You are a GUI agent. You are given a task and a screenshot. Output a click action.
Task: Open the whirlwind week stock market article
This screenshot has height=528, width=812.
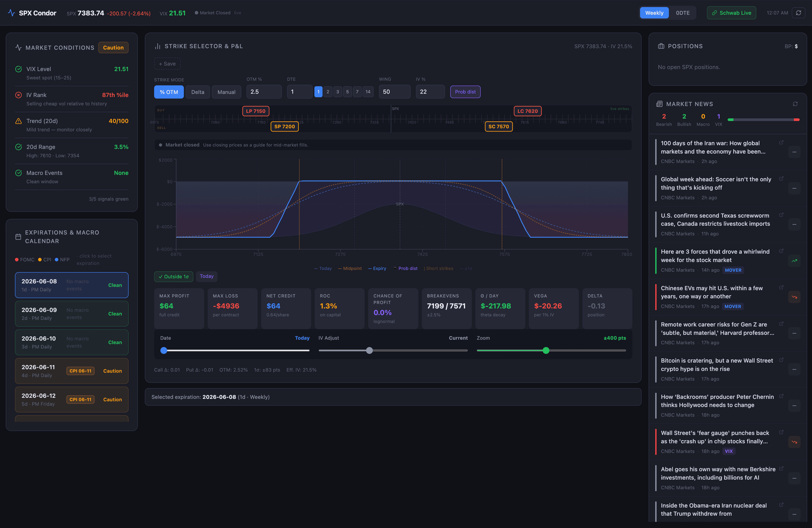click(x=715, y=256)
